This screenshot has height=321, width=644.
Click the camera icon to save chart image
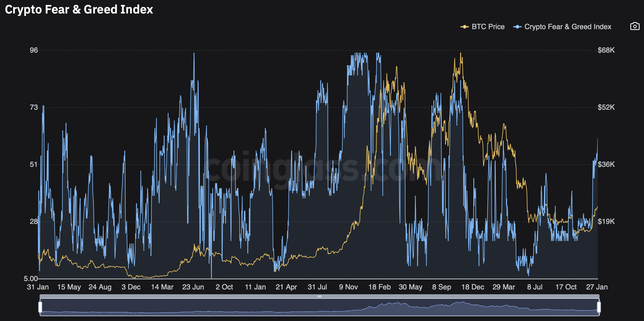635,26
